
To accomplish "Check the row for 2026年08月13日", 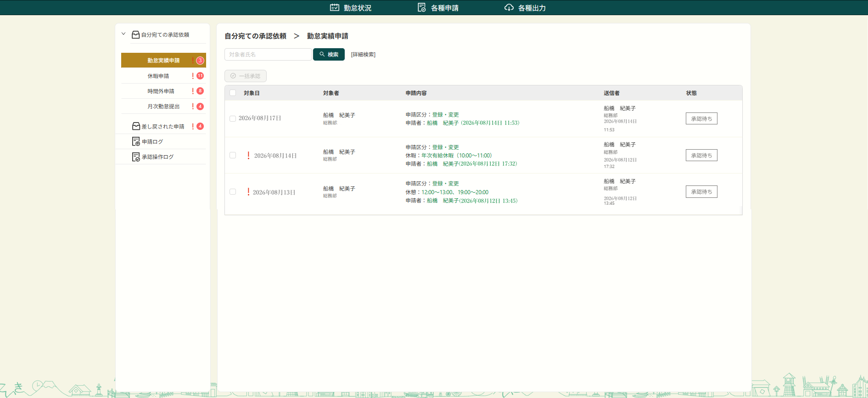I will [233, 192].
